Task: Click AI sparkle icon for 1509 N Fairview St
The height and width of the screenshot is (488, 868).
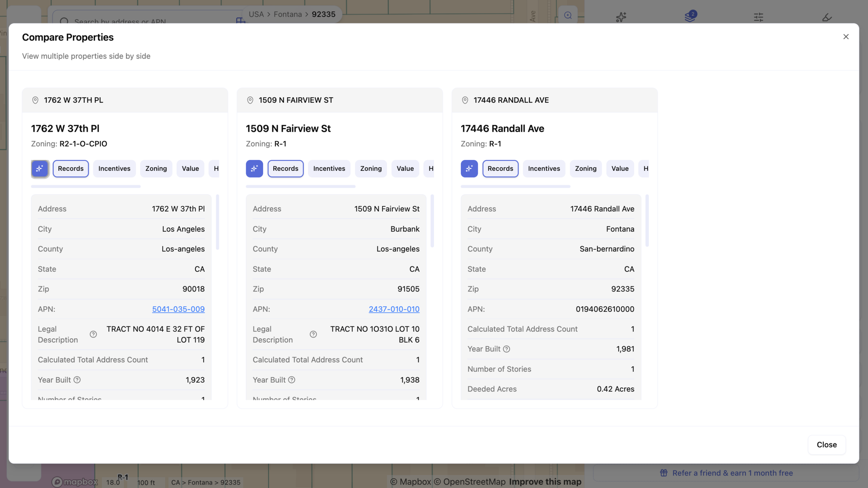Action: pyautogui.click(x=254, y=168)
